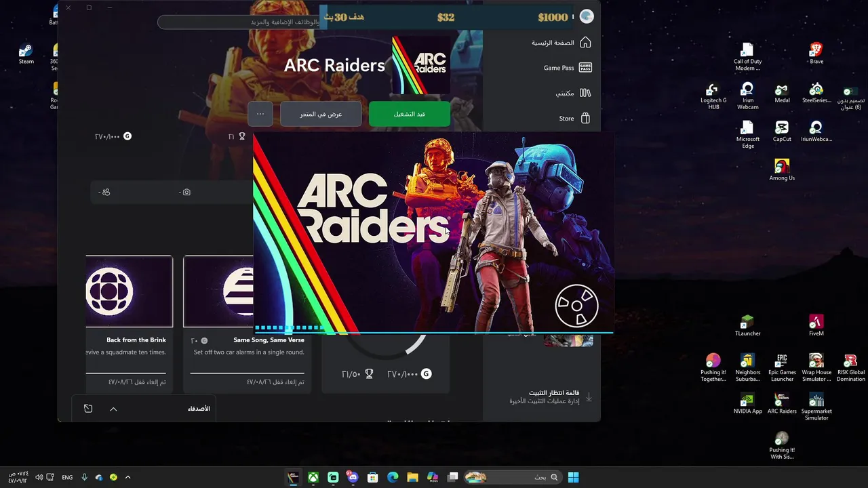Pop out the friends (الأصدقاء) panel
This screenshot has height=488, width=868.
[x=88, y=409]
